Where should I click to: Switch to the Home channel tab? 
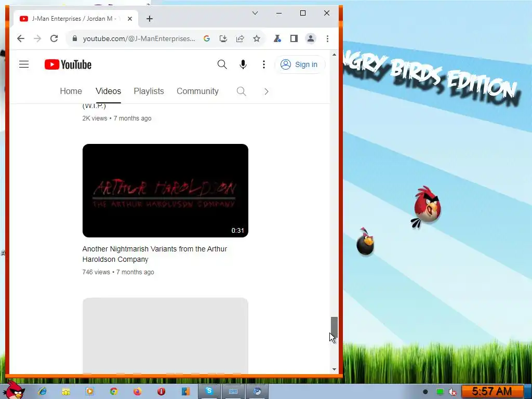(71, 91)
